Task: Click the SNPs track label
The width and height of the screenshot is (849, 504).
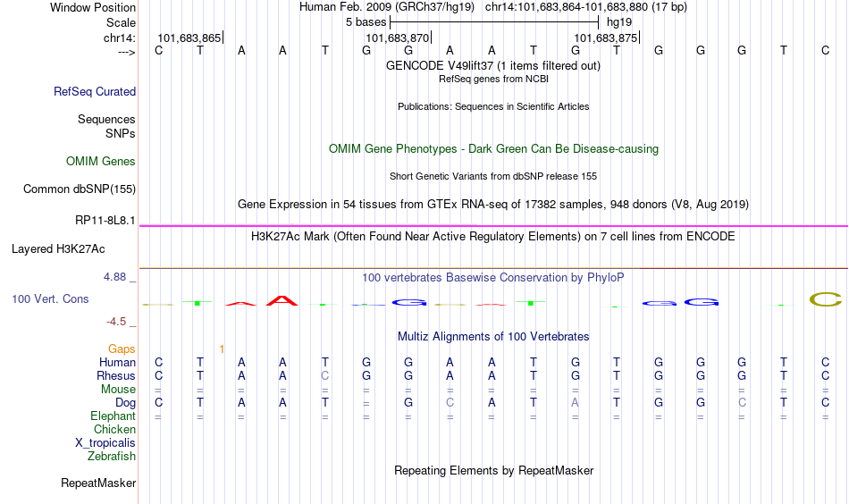Action: tap(121, 133)
